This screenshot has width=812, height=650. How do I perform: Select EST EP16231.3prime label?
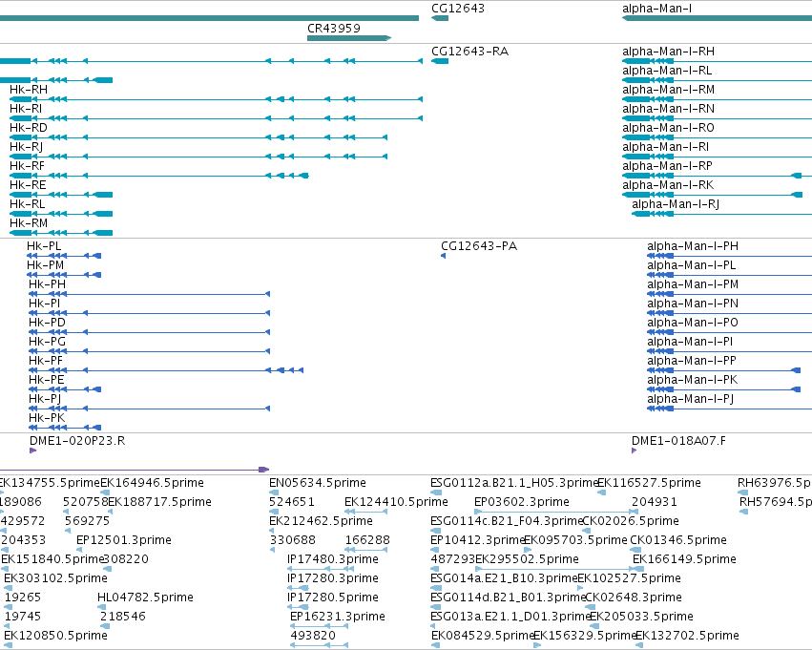click(338, 618)
